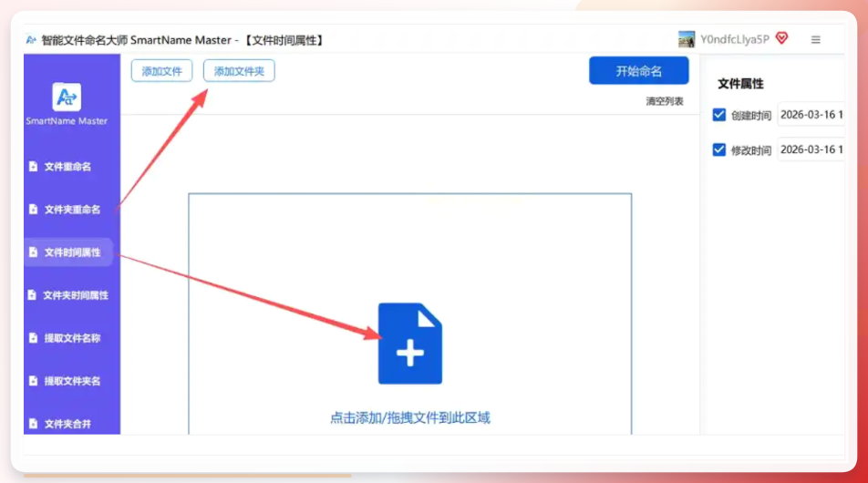
Task: Click the 文件时间属性 sidebar file icon
Action: 33,252
